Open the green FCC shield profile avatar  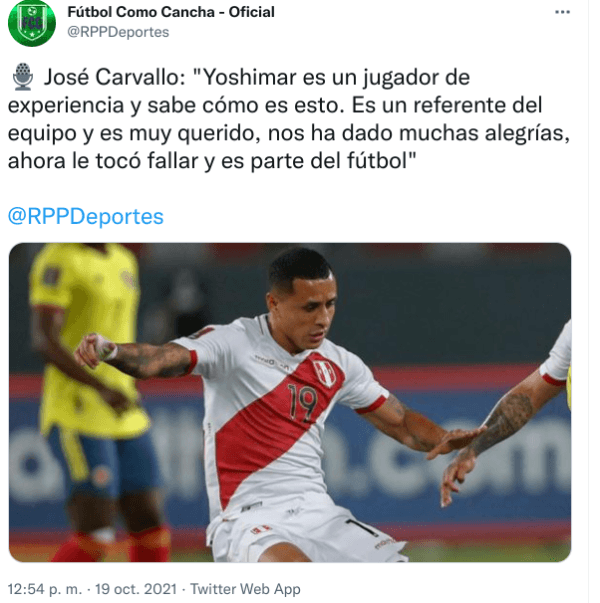pyautogui.click(x=32, y=23)
